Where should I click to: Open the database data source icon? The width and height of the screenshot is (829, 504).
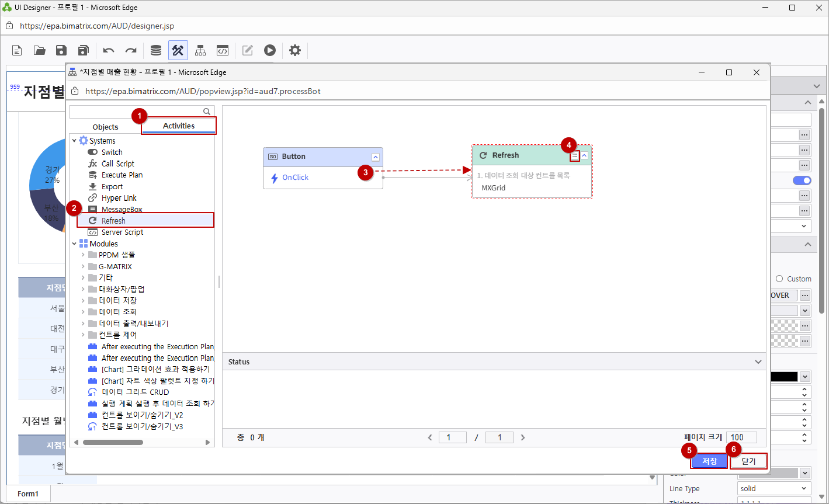point(156,50)
